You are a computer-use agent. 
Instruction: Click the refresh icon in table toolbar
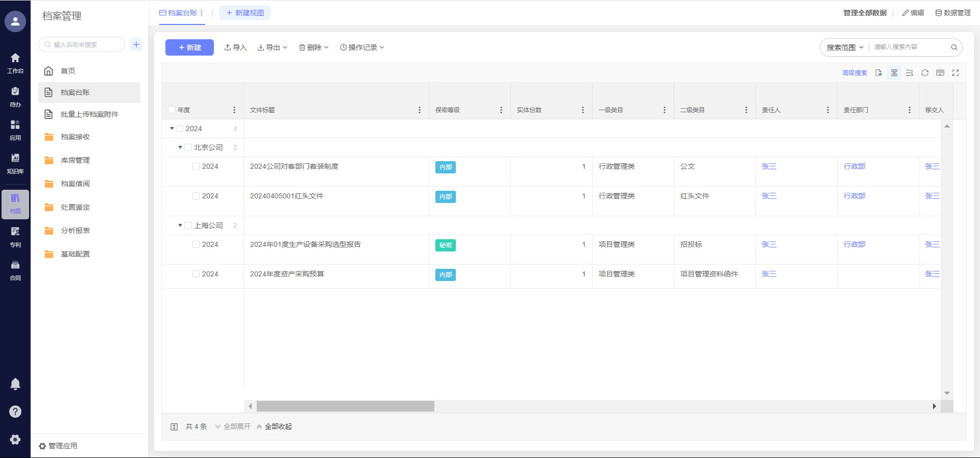click(924, 73)
